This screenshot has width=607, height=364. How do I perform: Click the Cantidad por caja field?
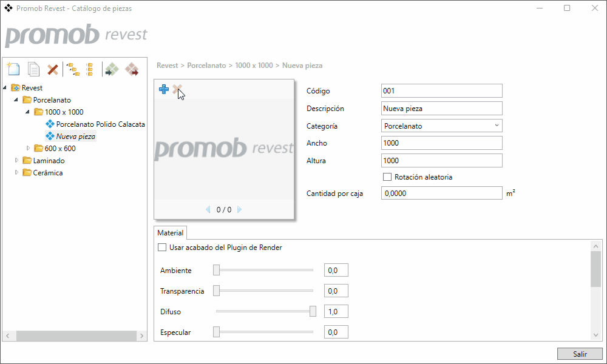[x=442, y=193]
